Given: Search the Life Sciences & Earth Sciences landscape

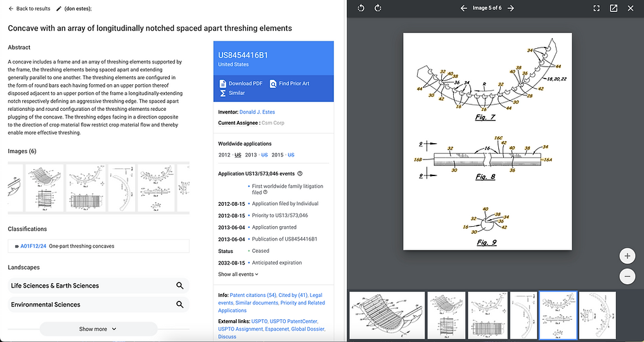Looking at the screenshot, I should coord(180,286).
